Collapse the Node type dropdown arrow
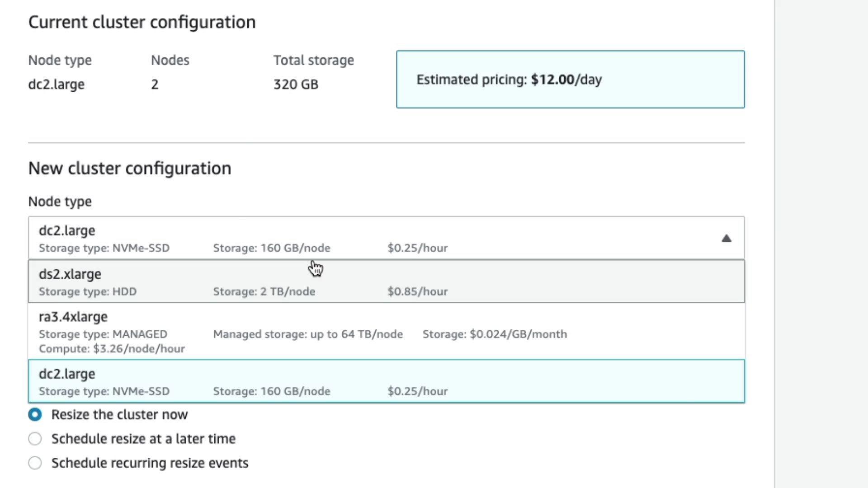Image resolution: width=868 pixels, height=488 pixels. (726, 238)
